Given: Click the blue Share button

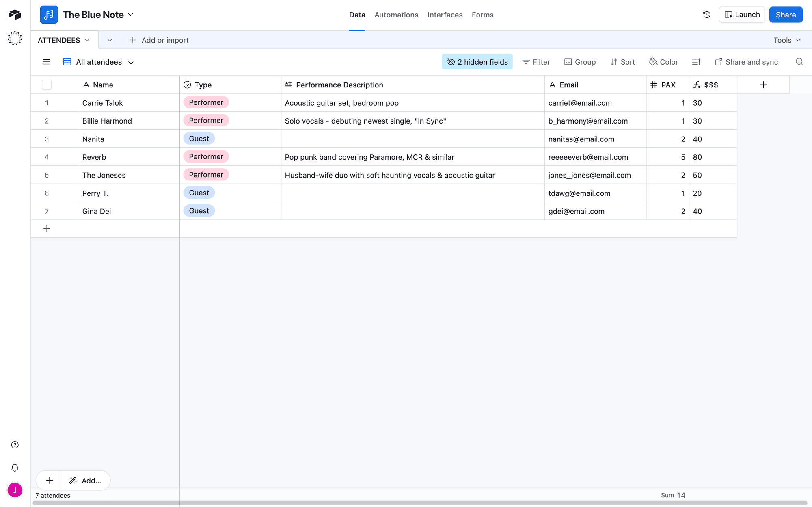Looking at the screenshot, I should coord(786,15).
